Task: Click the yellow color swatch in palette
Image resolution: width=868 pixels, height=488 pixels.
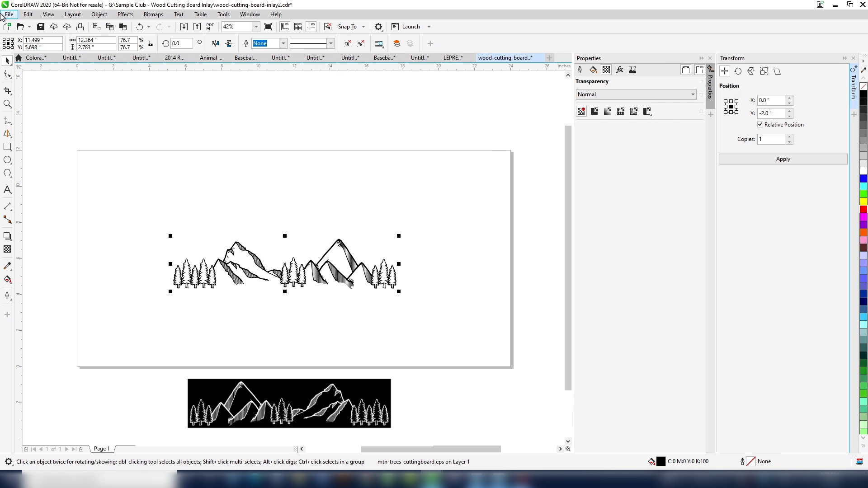Action: coord(863,202)
